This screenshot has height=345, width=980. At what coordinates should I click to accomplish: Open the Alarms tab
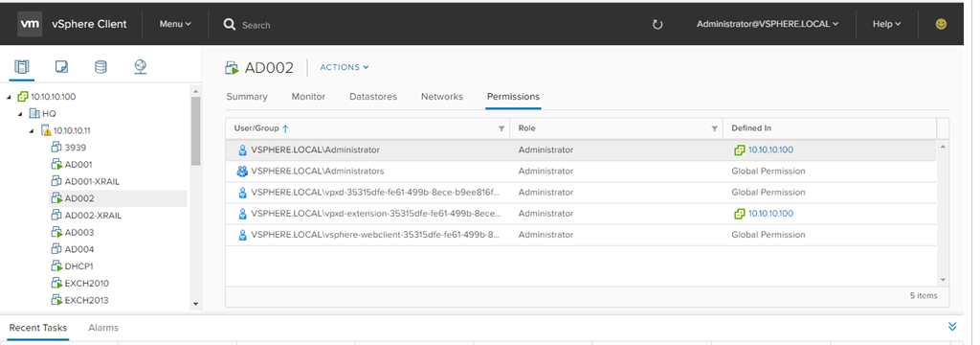(103, 328)
